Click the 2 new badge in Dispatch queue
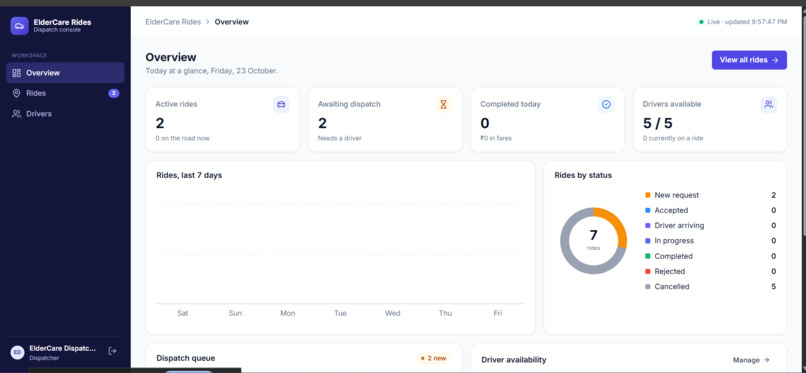 [433, 358]
